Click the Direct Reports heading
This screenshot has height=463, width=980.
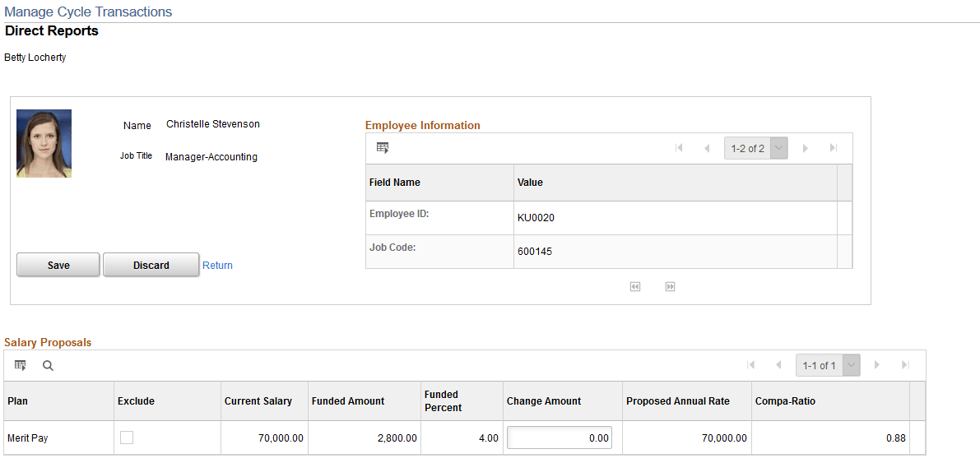tap(52, 30)
